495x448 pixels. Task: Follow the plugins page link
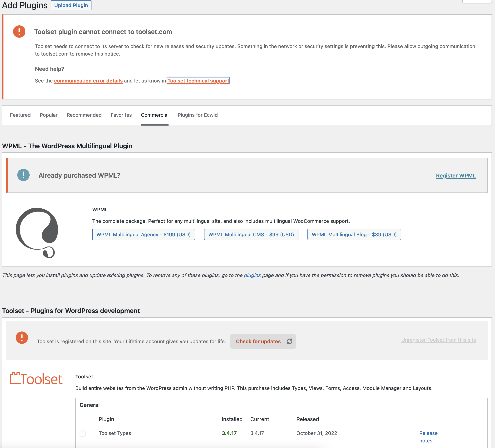[252, 275]
